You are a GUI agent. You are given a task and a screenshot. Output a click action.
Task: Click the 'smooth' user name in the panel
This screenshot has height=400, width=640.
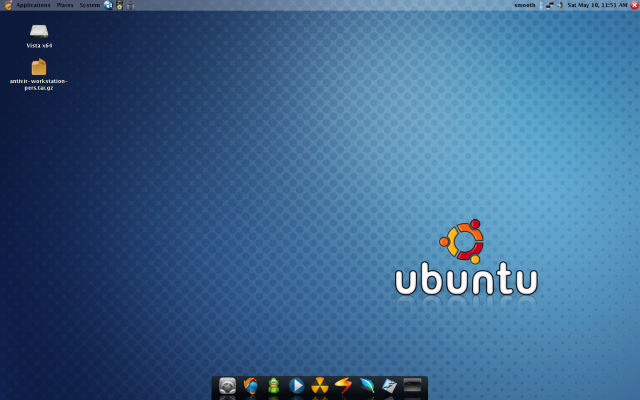click(524, 5)
